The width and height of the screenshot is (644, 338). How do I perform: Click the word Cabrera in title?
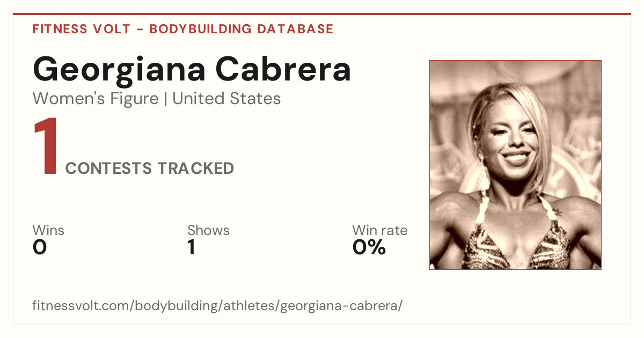(x=283, y=69)
